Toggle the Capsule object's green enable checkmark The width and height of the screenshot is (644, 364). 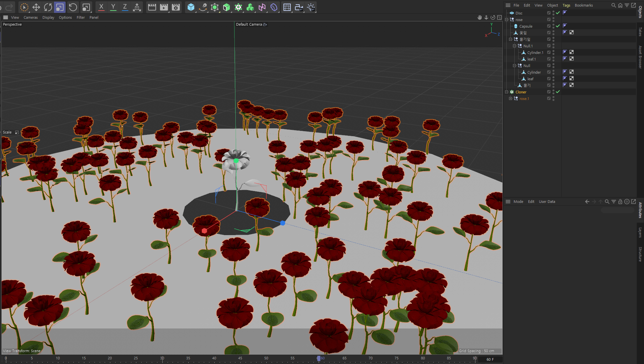(558, 26)
